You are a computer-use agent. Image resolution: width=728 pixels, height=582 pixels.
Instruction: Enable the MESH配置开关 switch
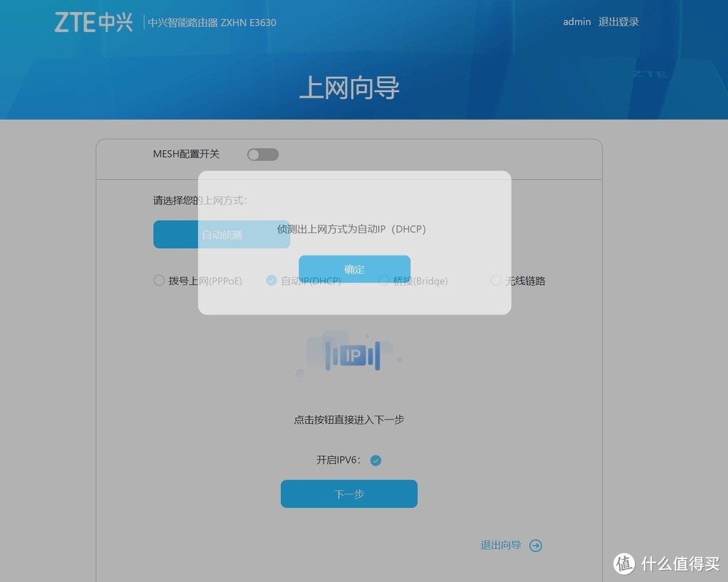click(x=262, y=154)
